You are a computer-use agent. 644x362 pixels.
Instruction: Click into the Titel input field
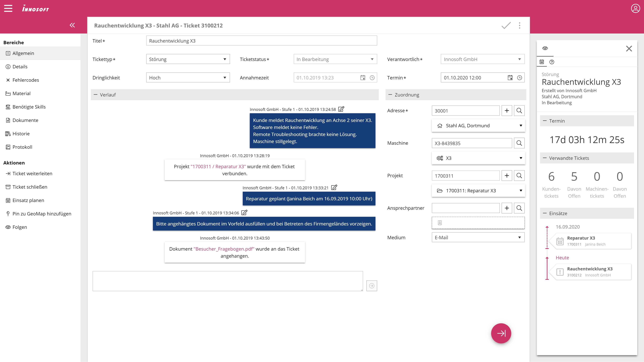coord(261,41)
